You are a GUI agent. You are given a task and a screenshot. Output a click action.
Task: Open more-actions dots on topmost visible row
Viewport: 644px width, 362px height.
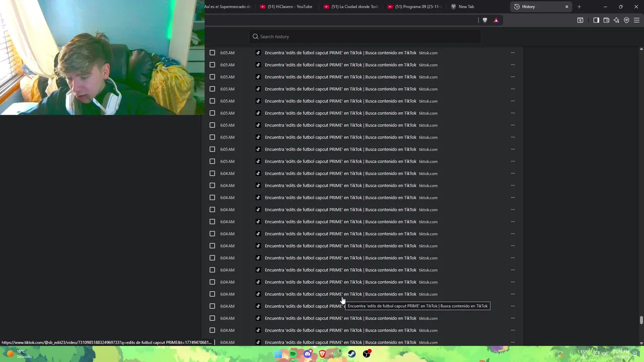point(513,53)
